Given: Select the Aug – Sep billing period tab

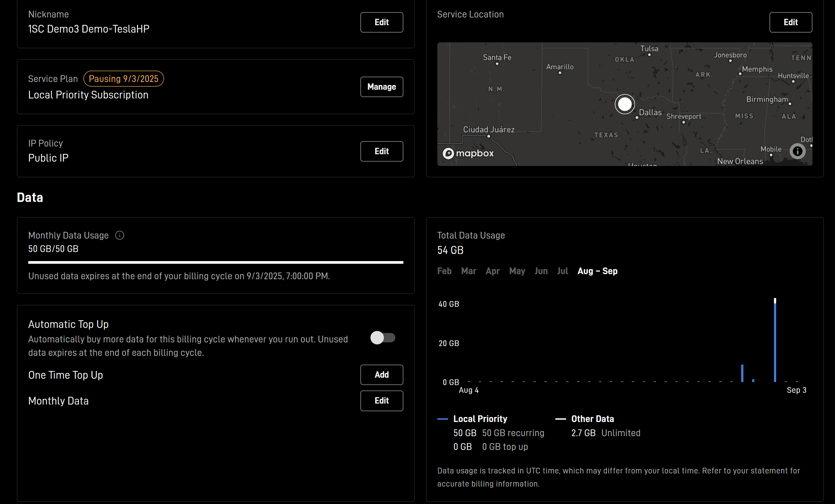Looking at the screenshot, I should tap(597, 271).
